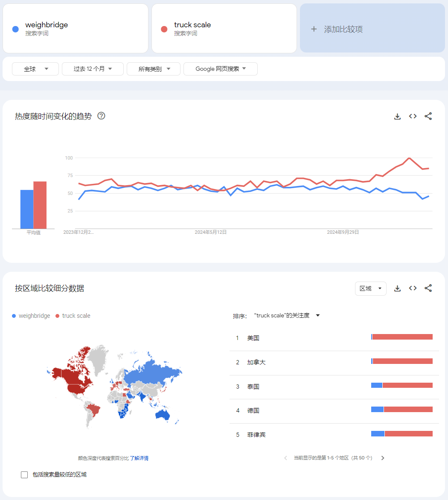Click the 了解详情 link below the map
The height and width of the screenshot is (500, 448).
click(139, 458)
